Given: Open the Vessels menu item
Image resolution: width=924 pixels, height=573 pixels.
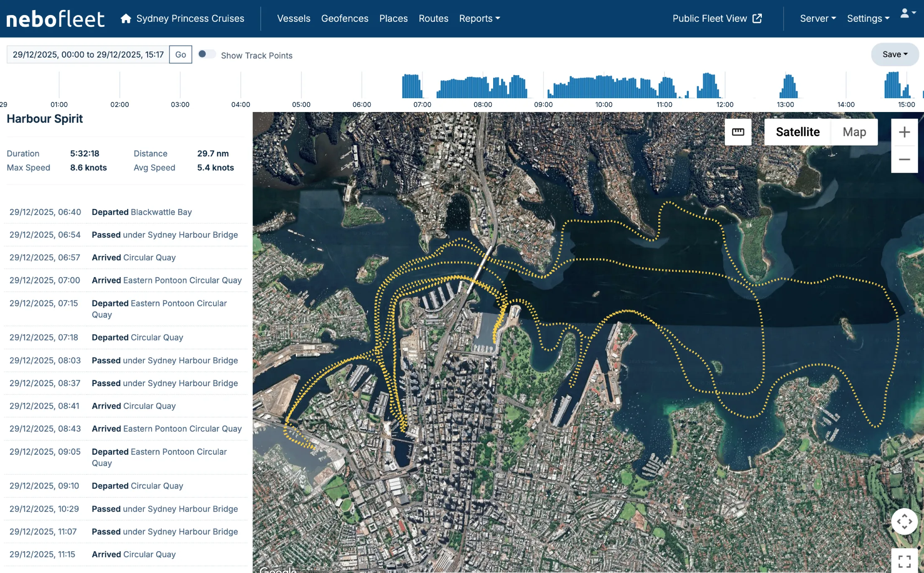Looking at the screenshot, I should [293, 18].
